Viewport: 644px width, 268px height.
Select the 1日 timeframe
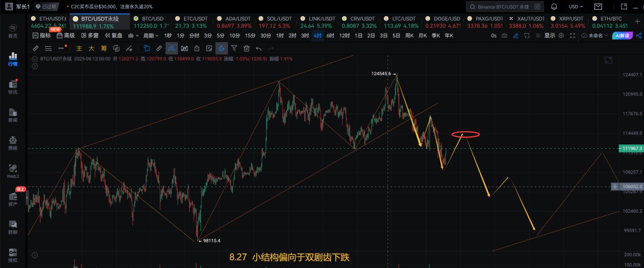(x=358, y=36)
